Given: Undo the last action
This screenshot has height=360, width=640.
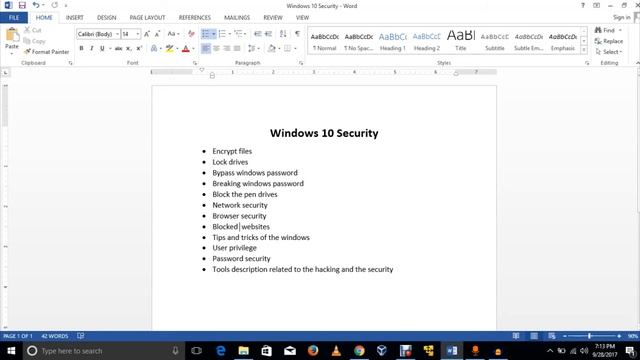Looking at the screenshot, I should pyautogui.click(x=36, y=5).
